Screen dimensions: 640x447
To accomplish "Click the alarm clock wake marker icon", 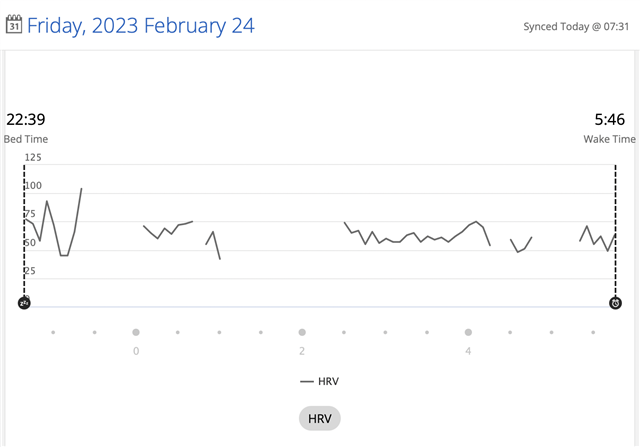I will pos(616,303).
